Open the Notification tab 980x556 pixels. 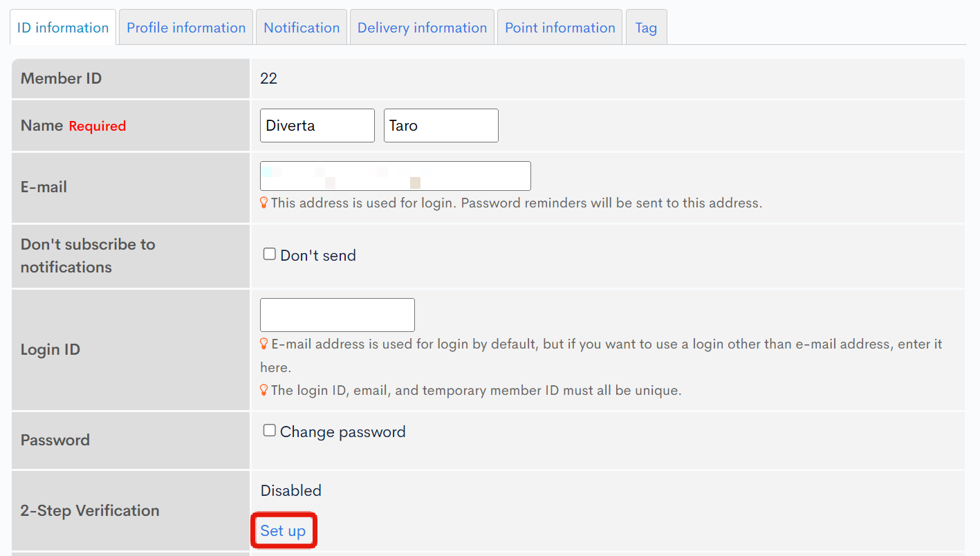click(302, 27)
